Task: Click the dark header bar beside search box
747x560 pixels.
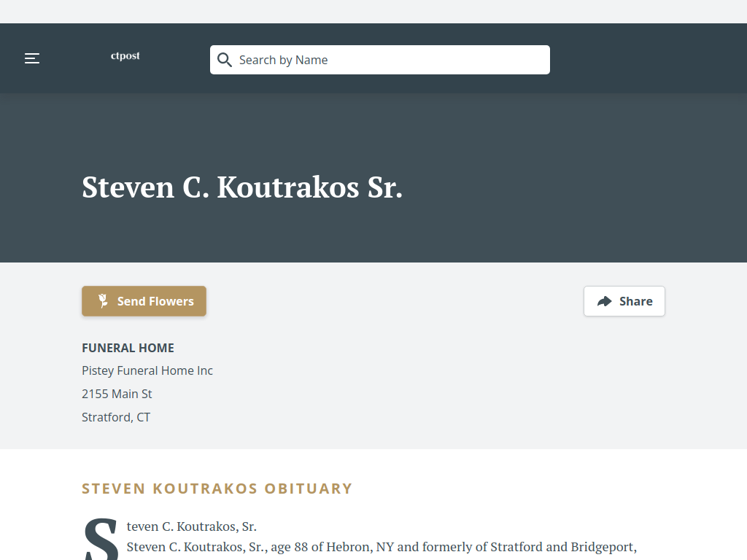Action: [x=648, y=58]
